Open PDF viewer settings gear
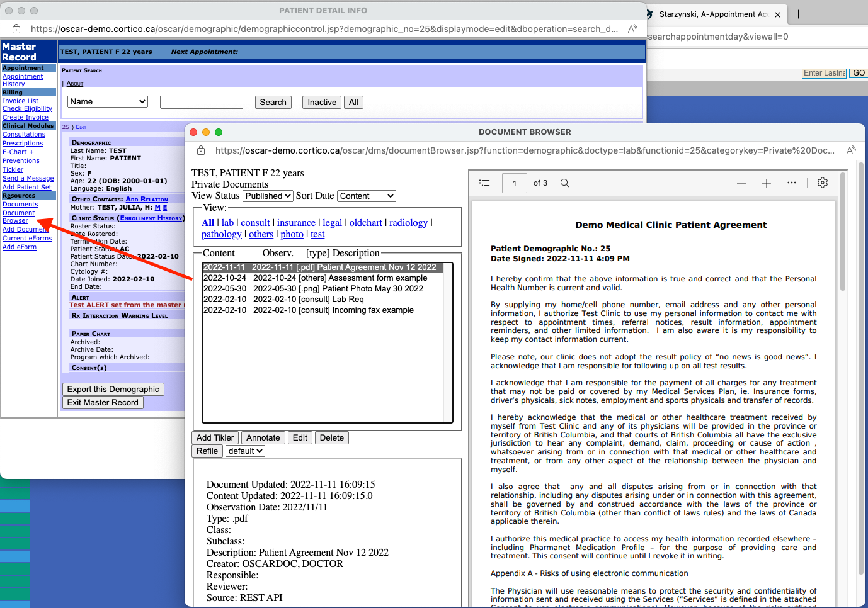The width and height of the screenshot is (868, 608). pos(822,183)
